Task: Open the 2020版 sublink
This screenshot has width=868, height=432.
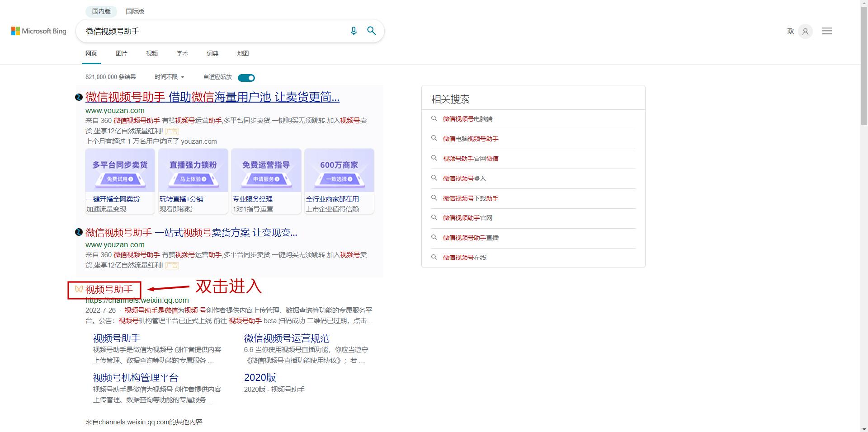Action: pos(260,378)
